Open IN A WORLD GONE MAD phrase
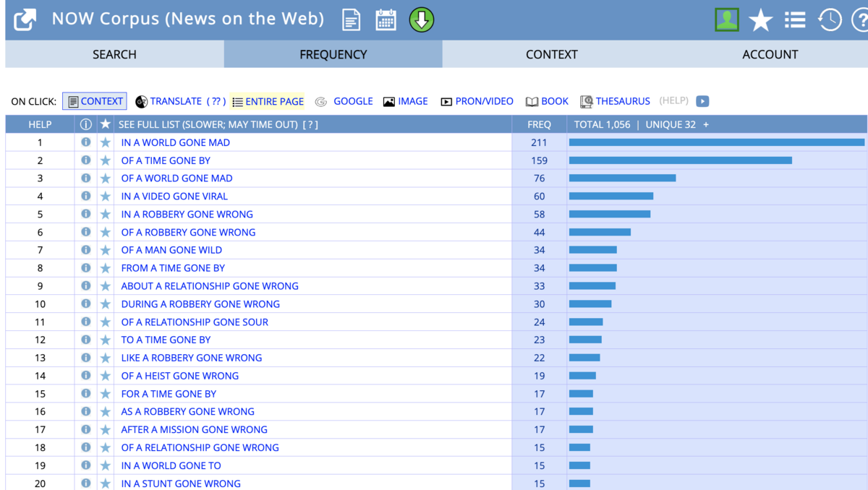 (176, 142)
